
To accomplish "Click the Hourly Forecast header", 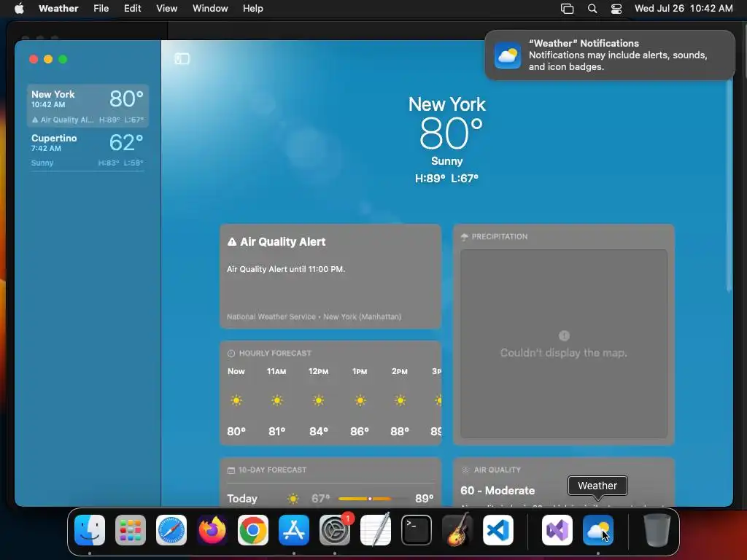I will click(270, 354).
